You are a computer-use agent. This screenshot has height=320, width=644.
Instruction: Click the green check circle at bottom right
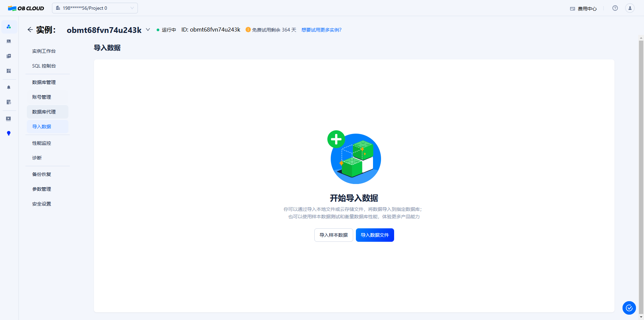click(x=629, y=308)
